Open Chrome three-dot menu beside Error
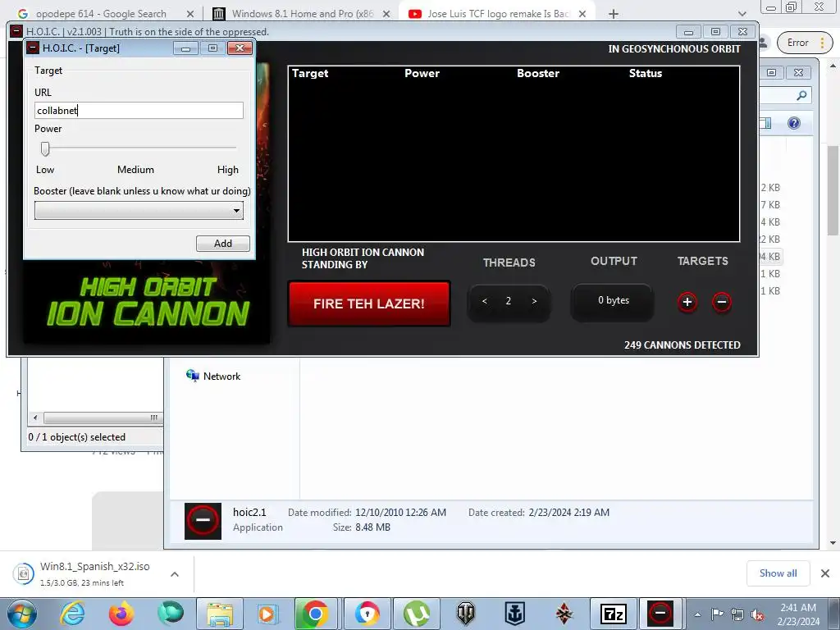This screenshot has height=630, width=840. (x=822, y=43)
